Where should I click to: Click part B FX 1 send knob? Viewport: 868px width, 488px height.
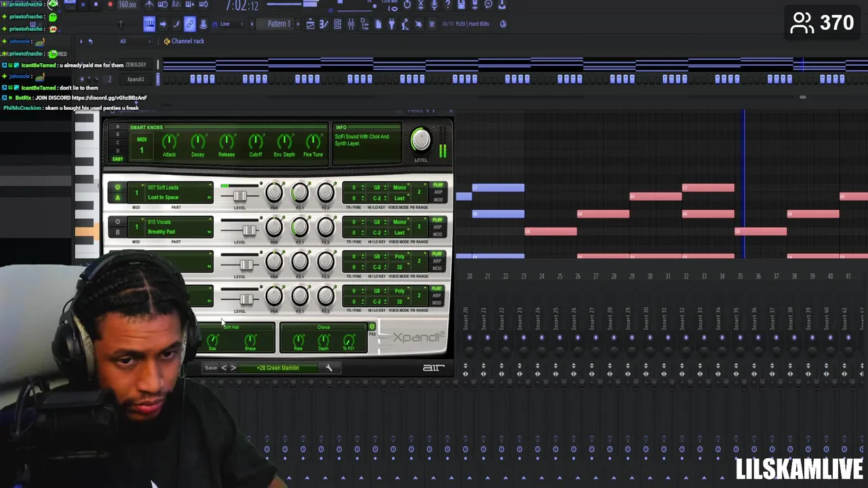coord(300,227)
